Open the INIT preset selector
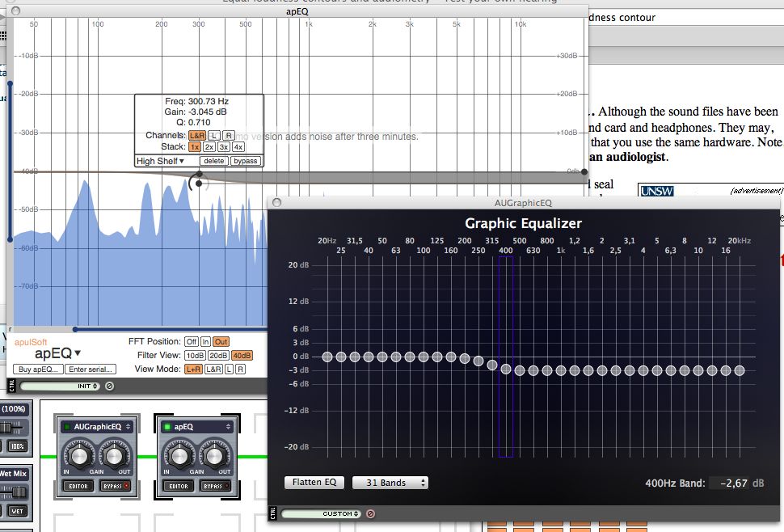784x532 pixels. [x=60, y=386]
